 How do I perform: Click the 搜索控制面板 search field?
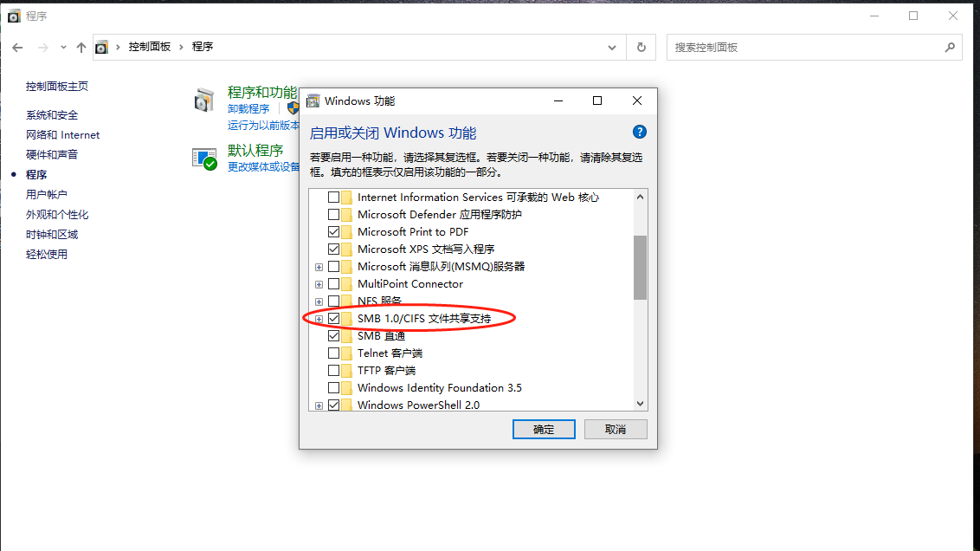click(806, 48)
